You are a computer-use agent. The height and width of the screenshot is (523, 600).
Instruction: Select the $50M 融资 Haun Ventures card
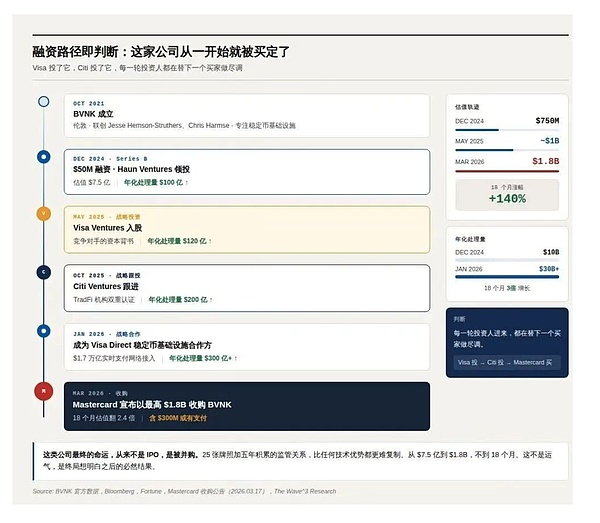click(247, 171)
